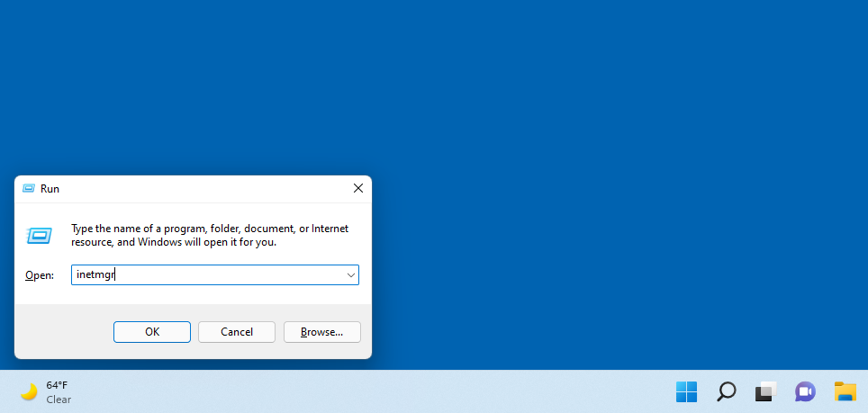Cancel the Run dialog
Viewport: 868px width, 413px height.
237,332
